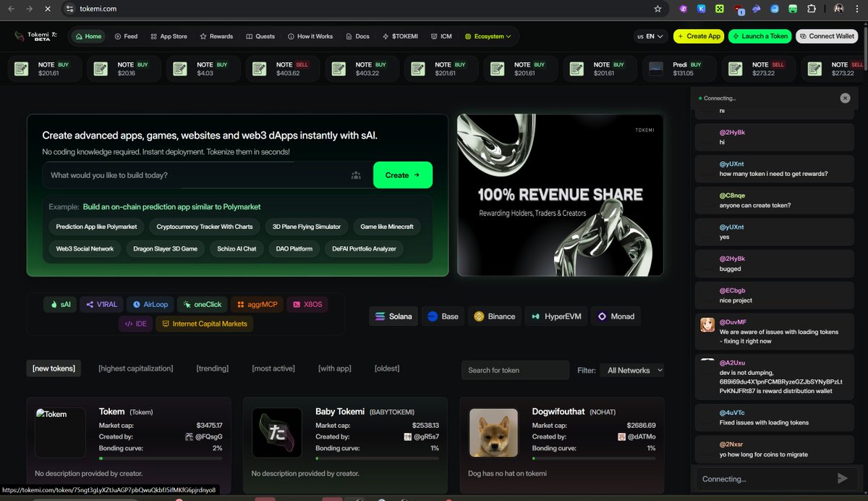Open How it Works in the nav
This screenshot has width=868, height=501.
310,36
